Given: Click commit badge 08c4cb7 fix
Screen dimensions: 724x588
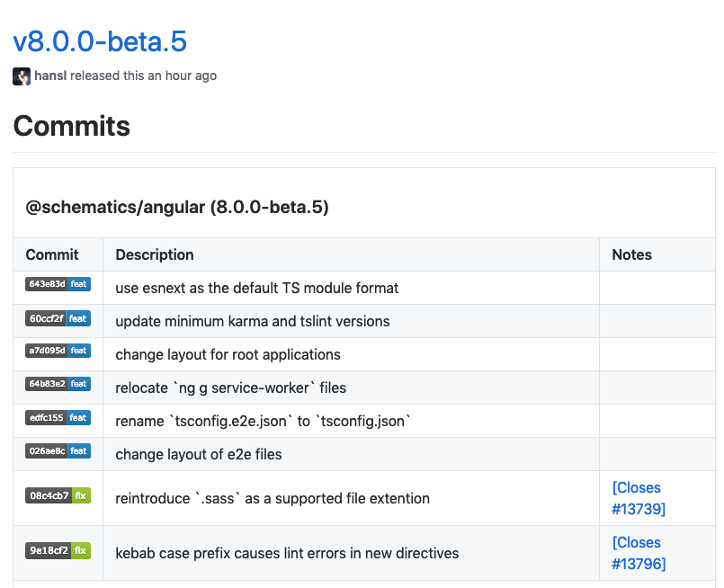Looking at the screenshot, I should [x=58, y=495].
